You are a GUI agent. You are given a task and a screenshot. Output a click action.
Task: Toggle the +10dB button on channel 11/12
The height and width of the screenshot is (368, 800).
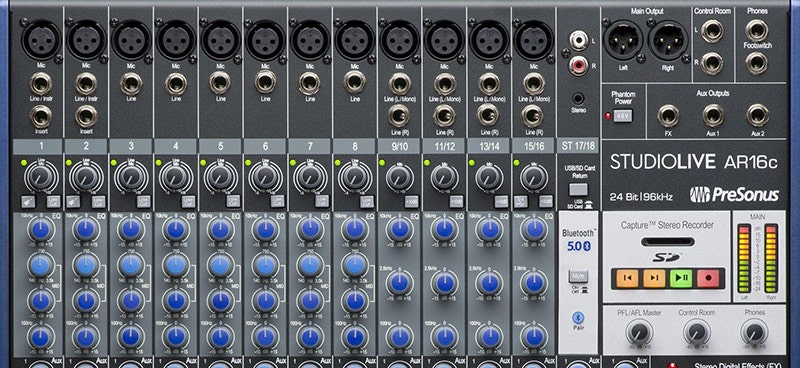click(x=457, y=202)
